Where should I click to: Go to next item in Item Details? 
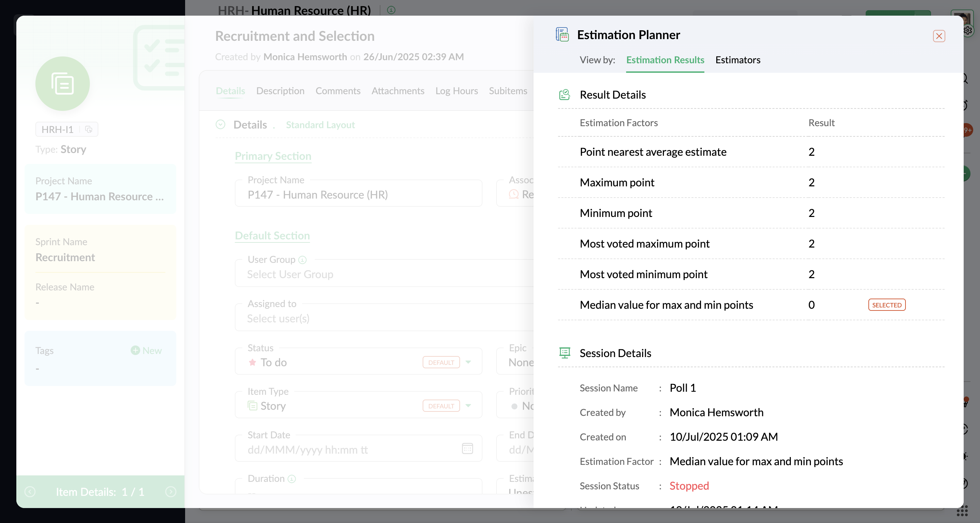171,492
